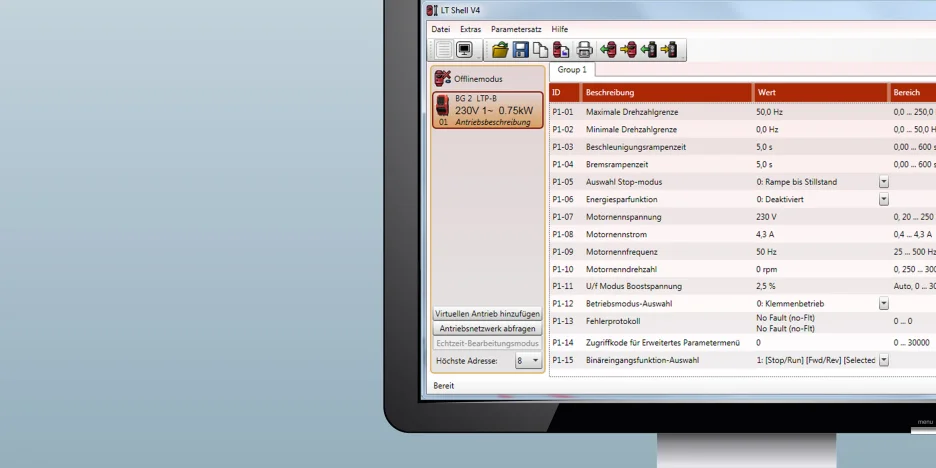The image size is (936, 468).
Task: Click Antriebsnetzwerk abfragen button
Action: pyautogui.click(x=487, y=328)
